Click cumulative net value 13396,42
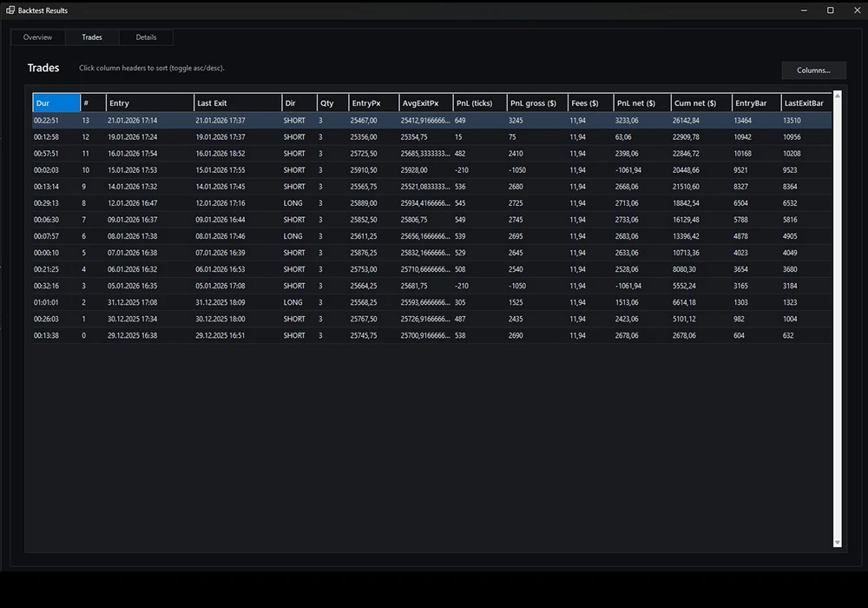The width and height of the screenshot is (868, 608). point(686,236)
